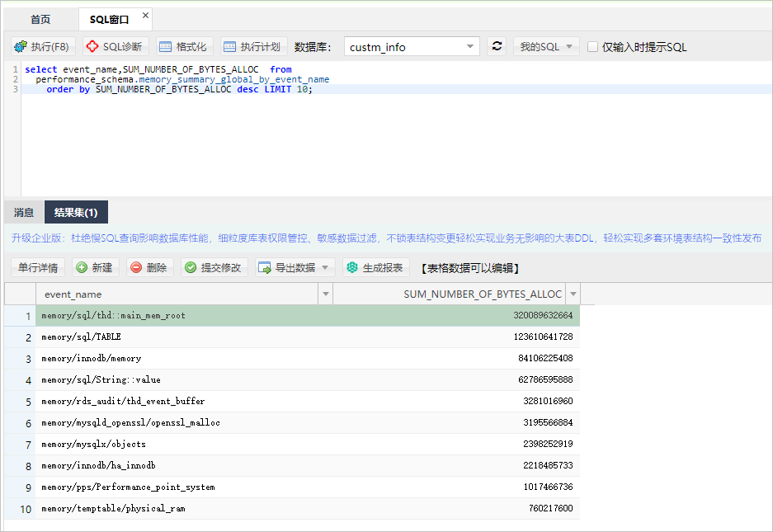This screenshot has width=773, height=532.
Task: Click the Execute (执行 F8) gear icon
Action: pos(21,47)
